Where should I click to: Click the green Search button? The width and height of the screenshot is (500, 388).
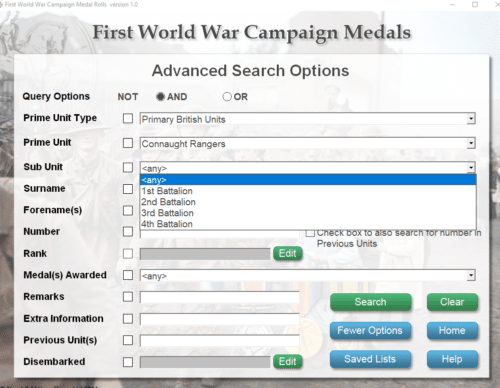[370, 302]
